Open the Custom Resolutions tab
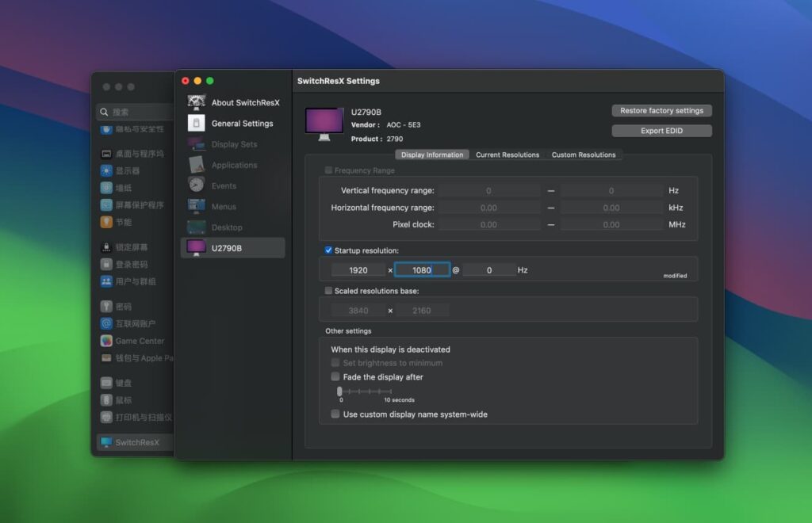This screenshot has height=523, width=812. [x=584, y=155]
